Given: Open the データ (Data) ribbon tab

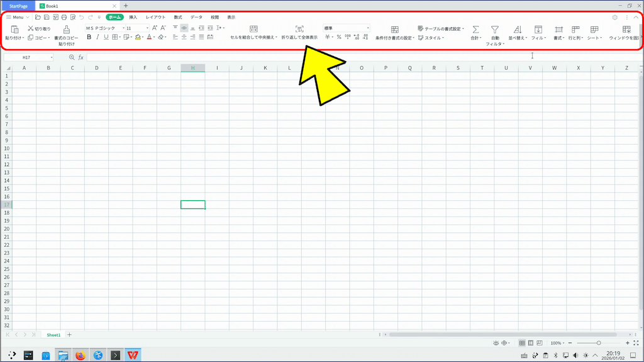Looking at the screenshot, I should (x=196, y=17).
